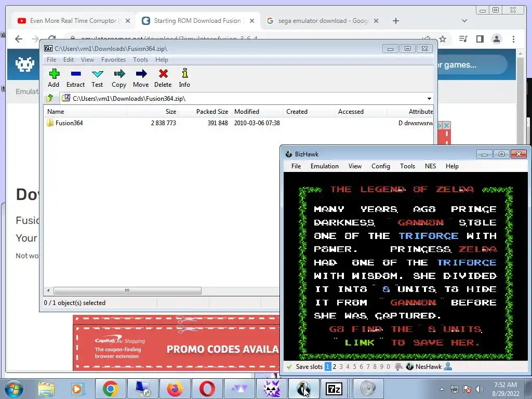Sort 7-Zip list by Created column
The image size is (532, 399).
coord(309,112)
